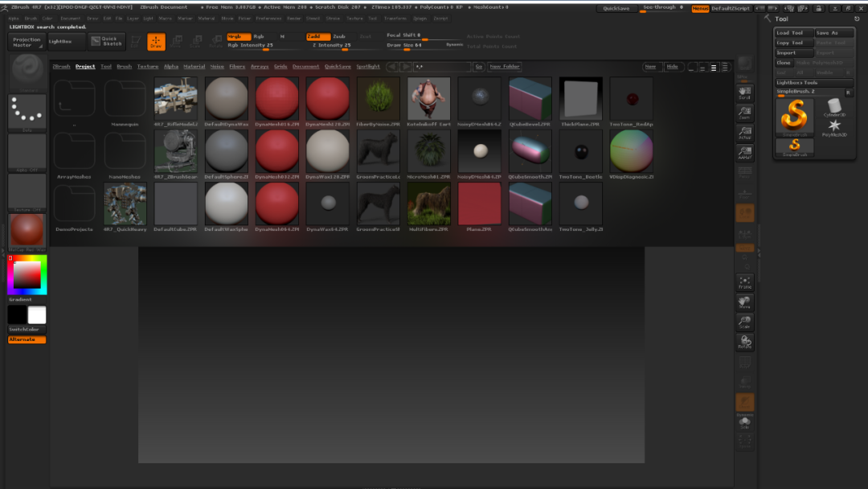Click the Quick Sketch icon

tap(108, 41)
